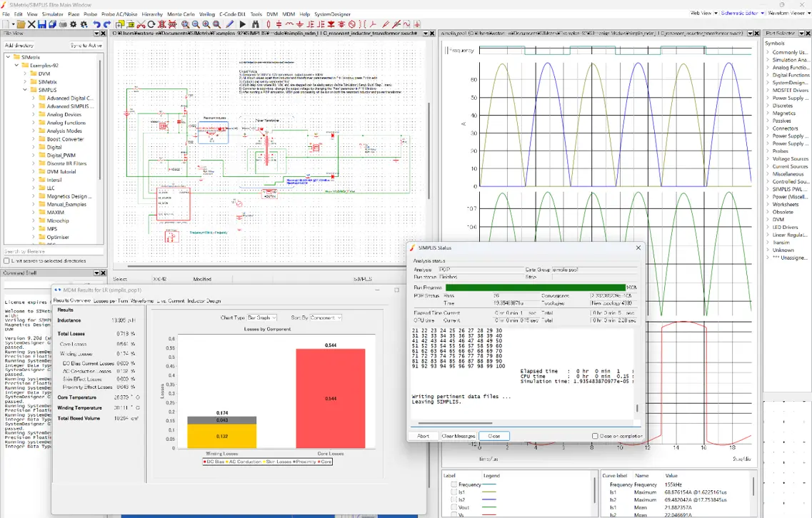This screenshot has width=812, height=518.
Task: Toggle the Vout curve checkbox
Action: [x=454, y=507]
